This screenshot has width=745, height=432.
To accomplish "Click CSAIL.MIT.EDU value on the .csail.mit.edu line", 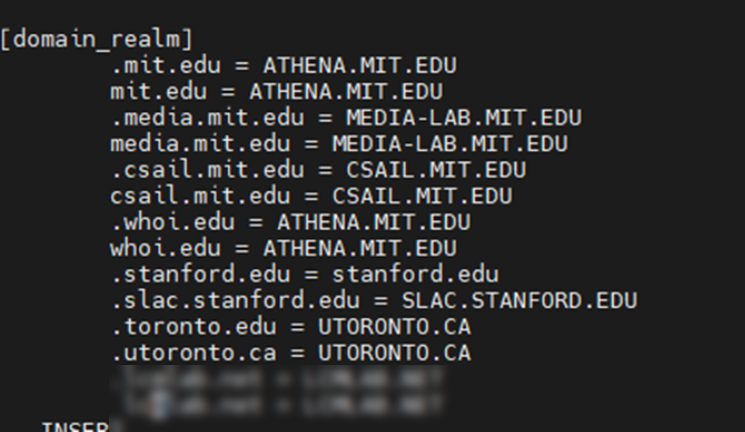I will tap(436, 170).
